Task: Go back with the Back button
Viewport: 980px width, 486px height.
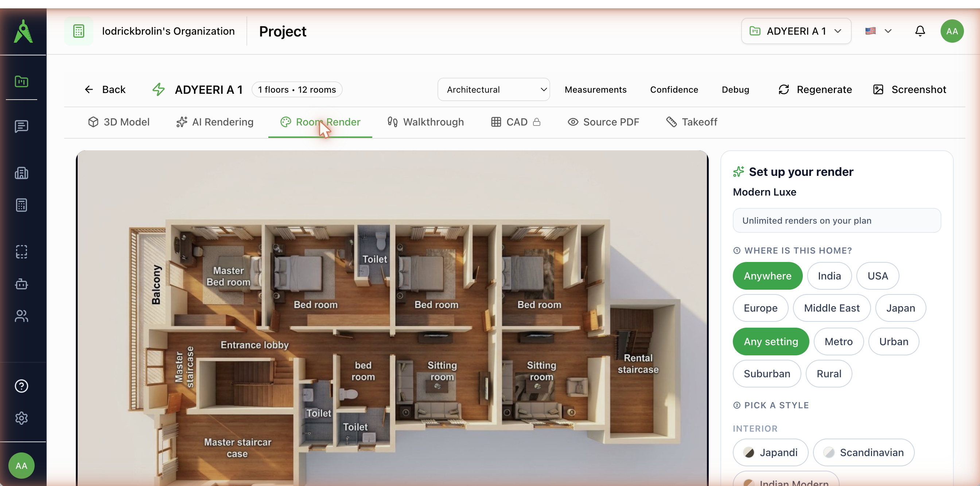Action: click(x=105, y=89)
